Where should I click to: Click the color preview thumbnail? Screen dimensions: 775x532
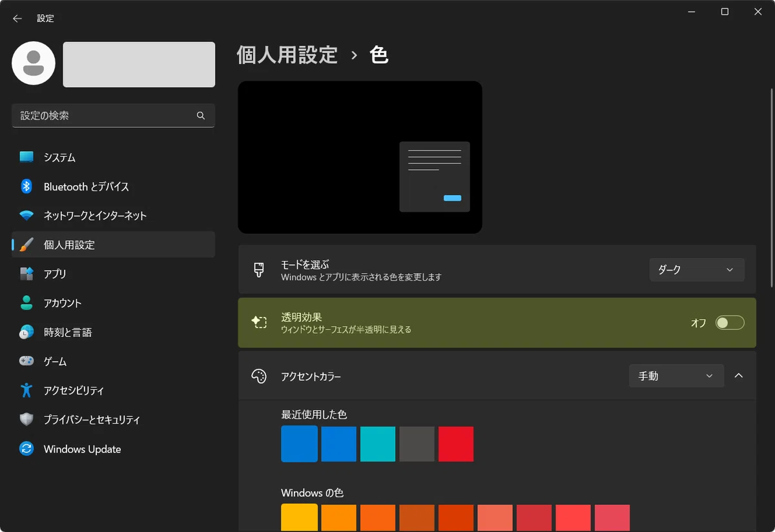pyautogui.click(x=360, y=157)
